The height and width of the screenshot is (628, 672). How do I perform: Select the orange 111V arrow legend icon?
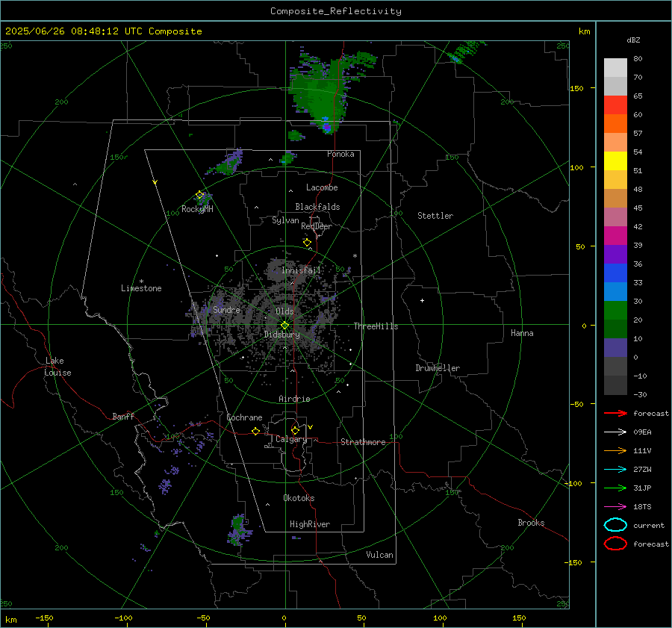(615, 450)
